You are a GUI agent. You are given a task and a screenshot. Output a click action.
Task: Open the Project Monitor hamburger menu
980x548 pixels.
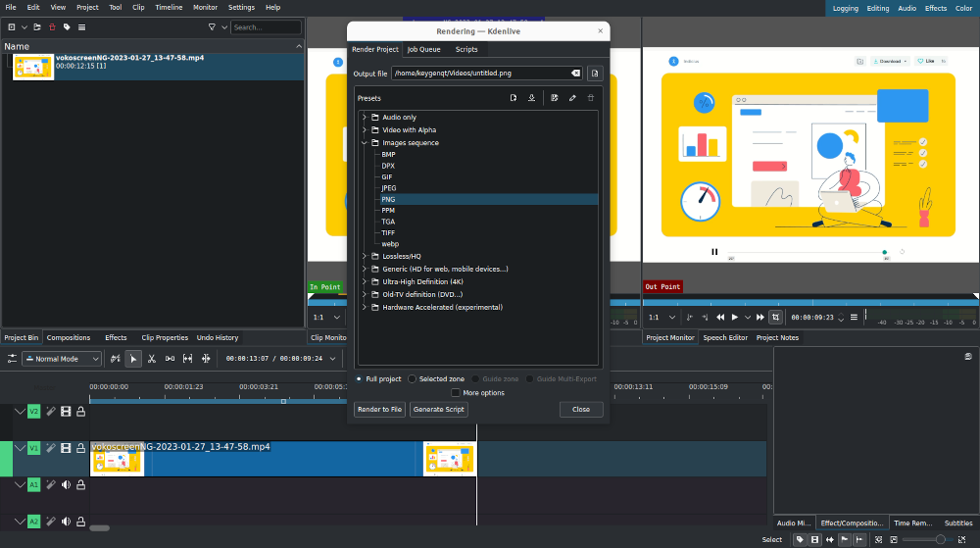point(854,318)
